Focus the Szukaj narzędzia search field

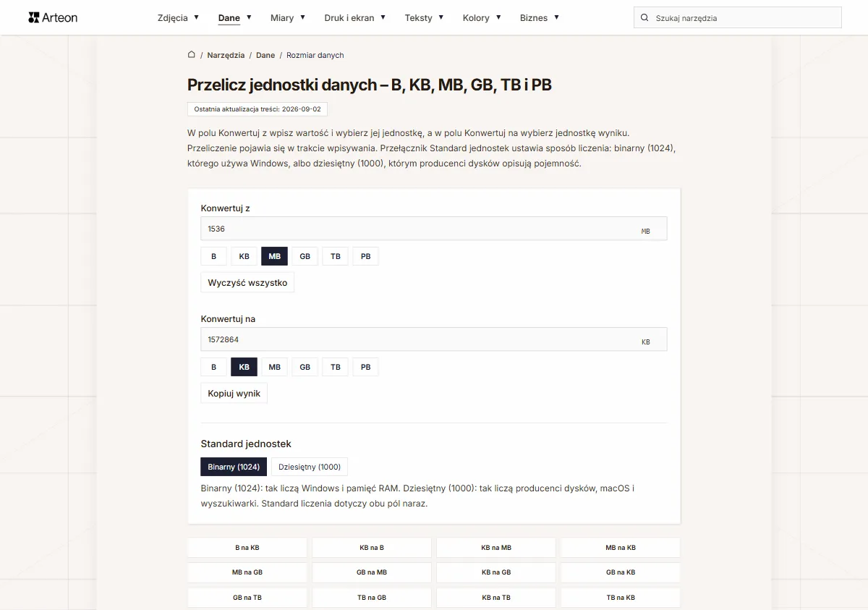(x=738, y=18)
